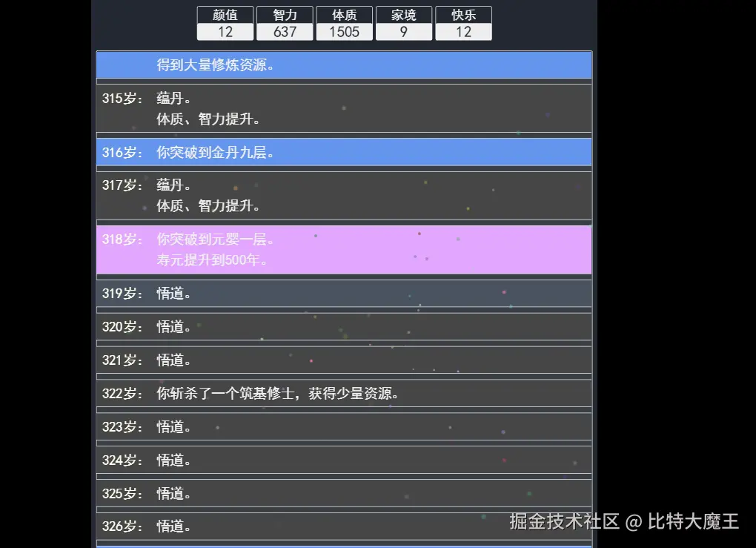Click the 322岁 斩杀筑基修士 event
Image resolution: width=756 pixels, height=548 pixels.
tap(343, 393)
